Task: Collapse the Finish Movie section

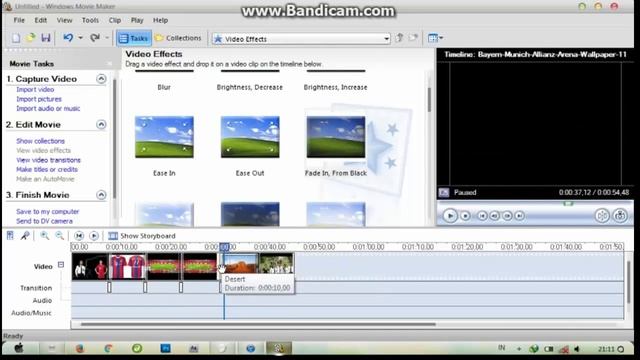Action: (101, 195)
